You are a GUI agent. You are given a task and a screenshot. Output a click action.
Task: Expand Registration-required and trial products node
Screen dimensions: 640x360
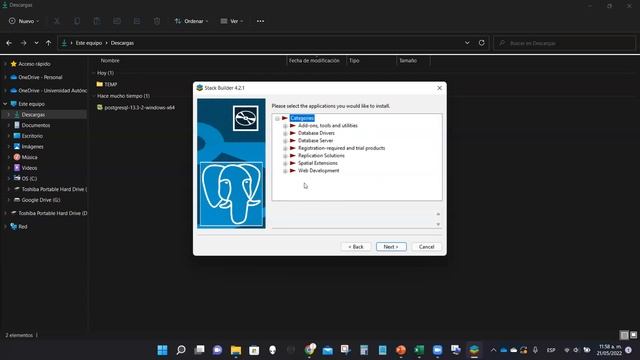click(285, 149)
